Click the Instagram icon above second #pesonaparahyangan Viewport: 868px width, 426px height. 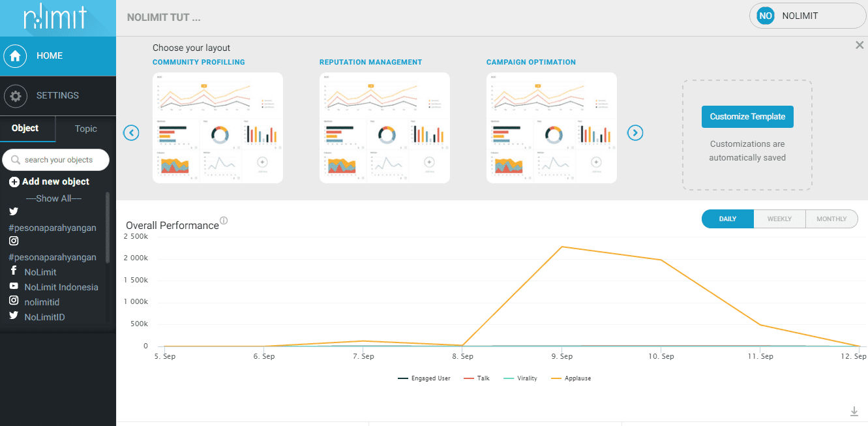[14, 241]
